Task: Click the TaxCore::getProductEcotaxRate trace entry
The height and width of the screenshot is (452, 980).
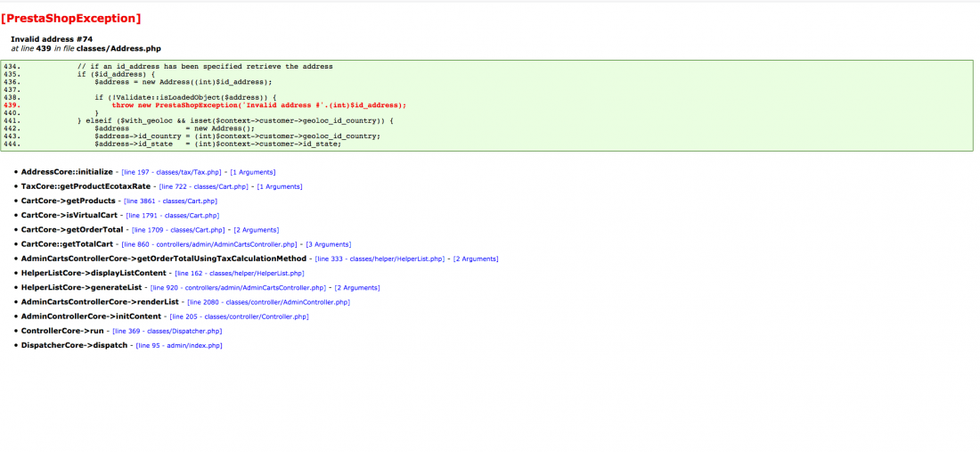Action: tap(86, 186)
